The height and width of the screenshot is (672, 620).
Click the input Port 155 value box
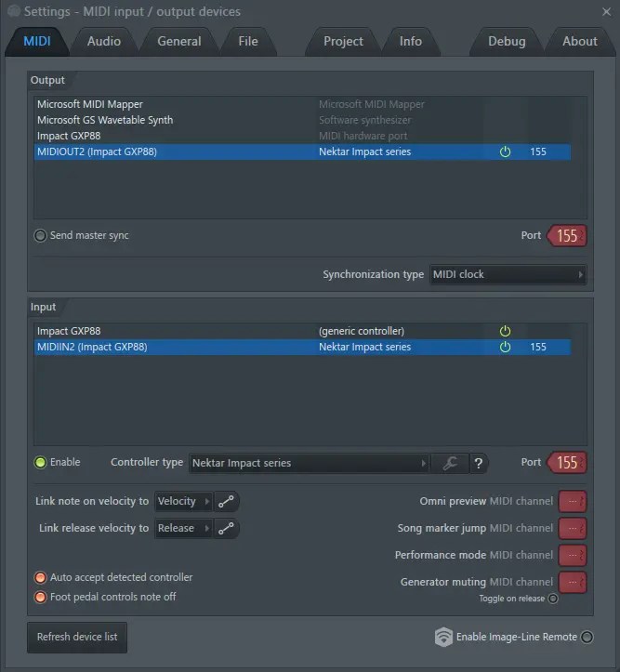(x=567, y=463)
